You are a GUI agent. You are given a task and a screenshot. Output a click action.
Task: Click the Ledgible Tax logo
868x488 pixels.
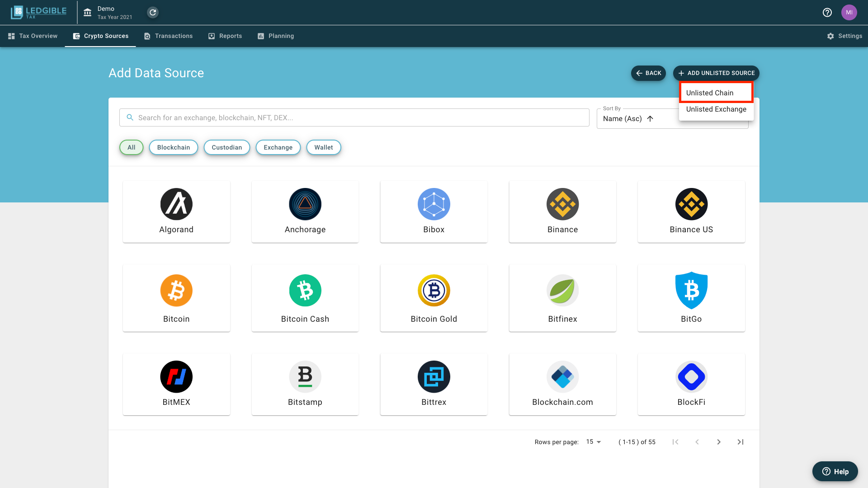pos(38,12)
